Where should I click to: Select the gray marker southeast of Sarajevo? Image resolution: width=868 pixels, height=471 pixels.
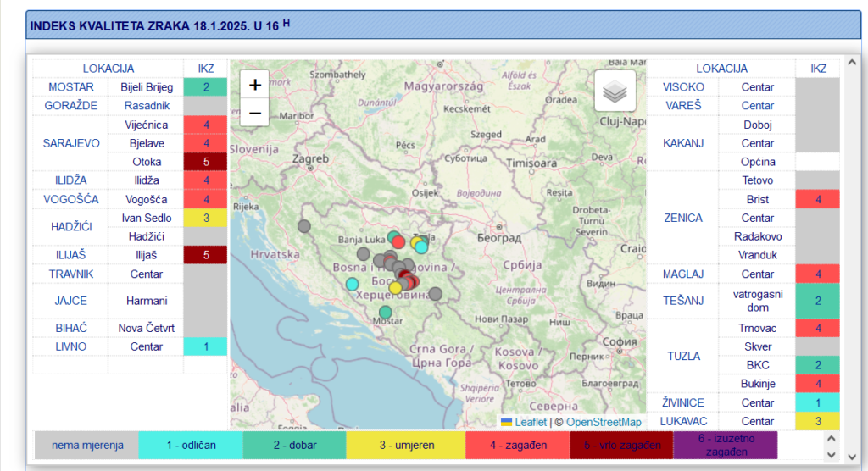point(435,294)
